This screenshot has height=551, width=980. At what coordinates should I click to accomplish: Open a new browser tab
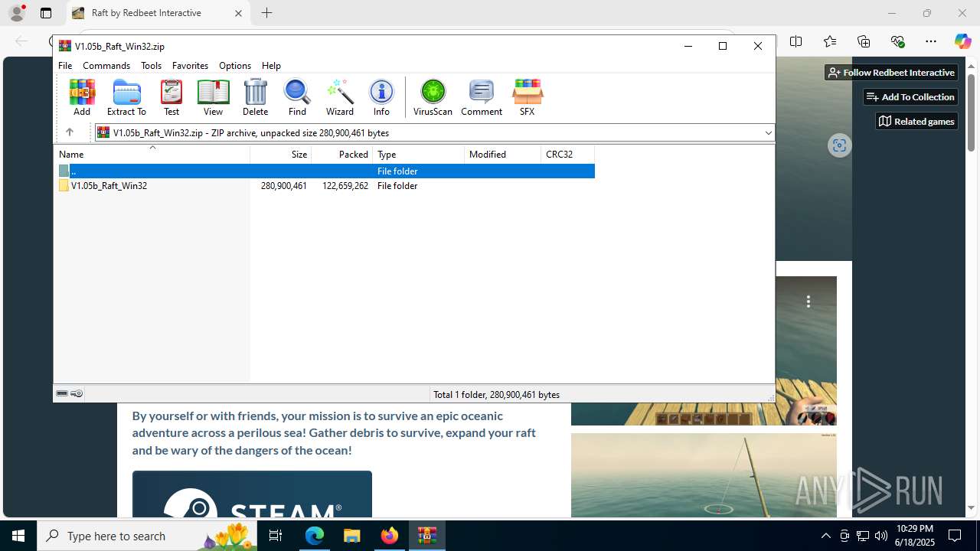266,13
